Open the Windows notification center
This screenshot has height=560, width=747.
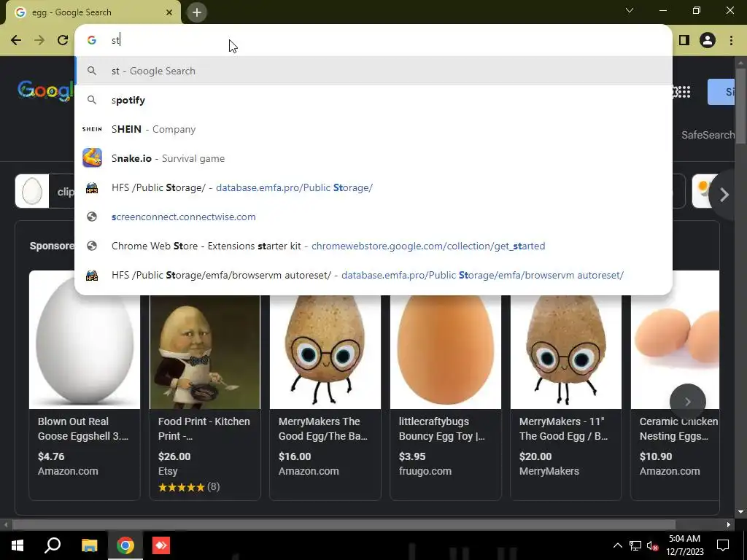click(723, 545)
